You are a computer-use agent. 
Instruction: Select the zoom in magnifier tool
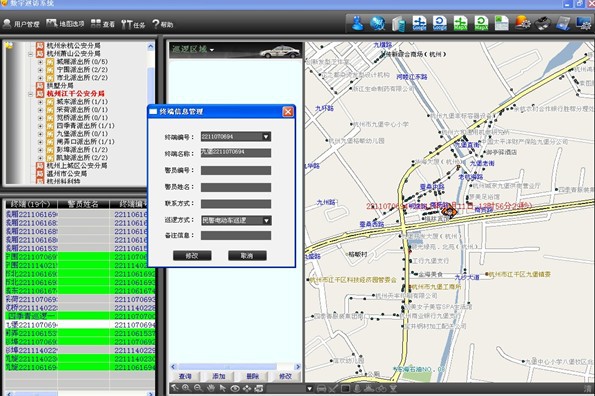(186, 388)
